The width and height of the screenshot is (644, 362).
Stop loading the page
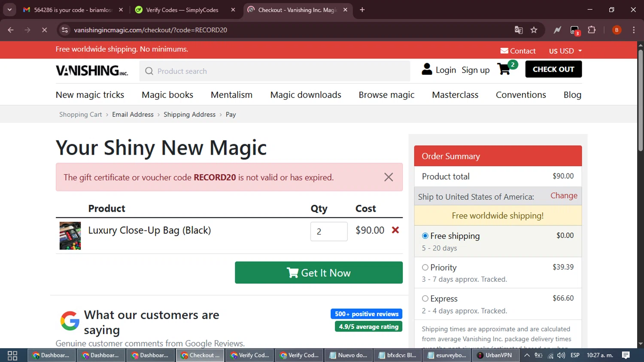coord(44,30)
